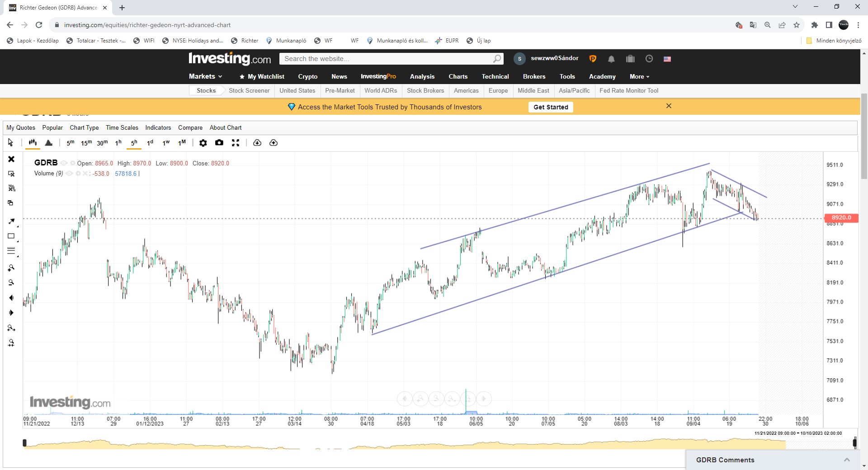This screenshot has width=868, height=470.
Task: Hide the Volume indicator via eye icon
Action: pos(69,174)
